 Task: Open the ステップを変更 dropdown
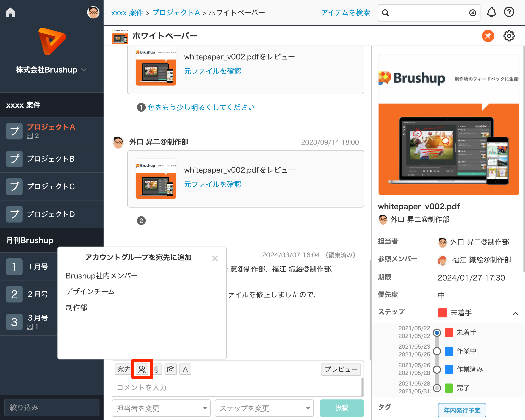pos(264,408)
